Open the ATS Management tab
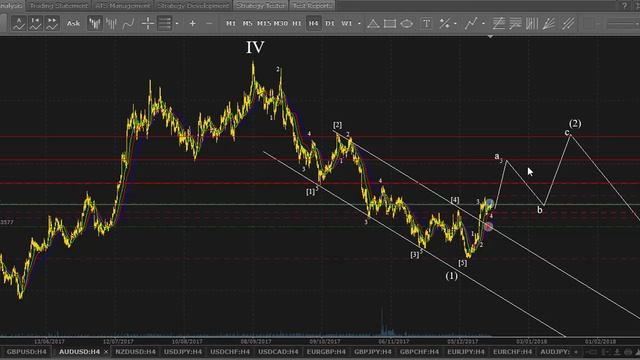640x360 pixels. (x=122, y=6)
